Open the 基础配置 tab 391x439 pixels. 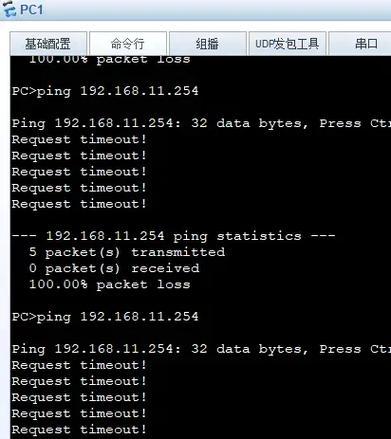48,44
